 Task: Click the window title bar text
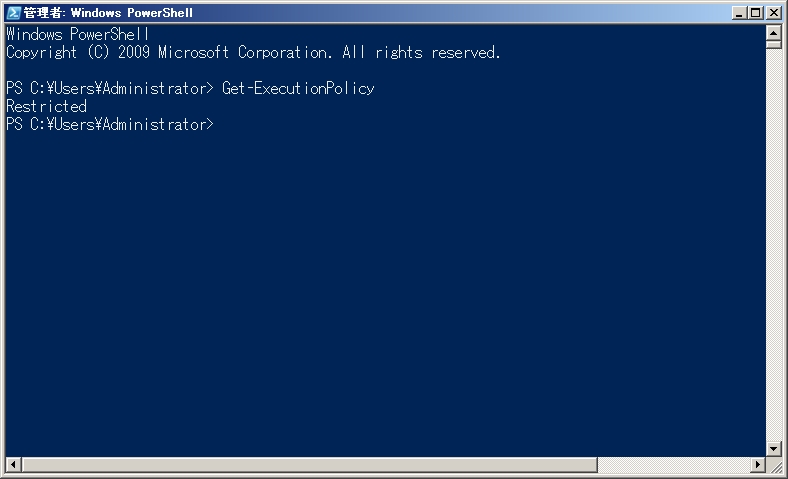(x=108, y=13)
